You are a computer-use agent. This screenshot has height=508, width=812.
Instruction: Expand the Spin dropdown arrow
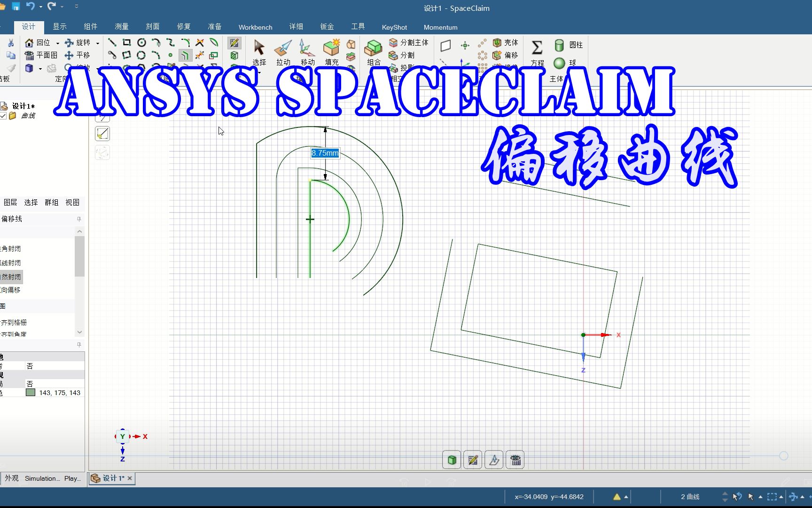pyautogui.click(x=98, y=43)
